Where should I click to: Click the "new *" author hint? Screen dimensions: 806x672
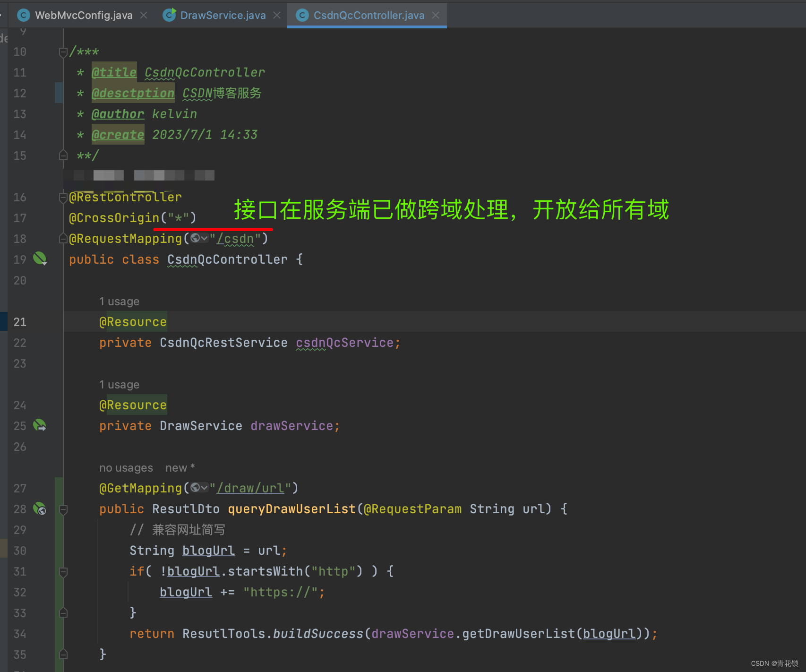click(180, 468)
